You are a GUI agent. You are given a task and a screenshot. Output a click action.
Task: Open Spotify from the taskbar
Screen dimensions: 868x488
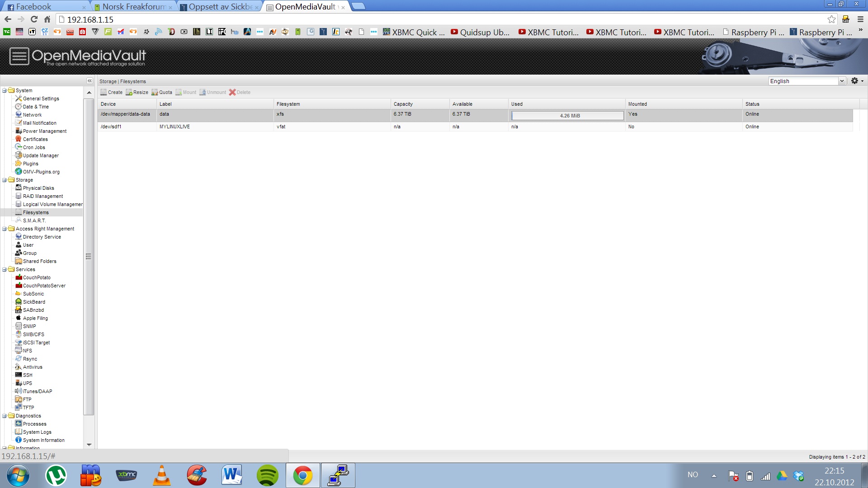(267, 475)
